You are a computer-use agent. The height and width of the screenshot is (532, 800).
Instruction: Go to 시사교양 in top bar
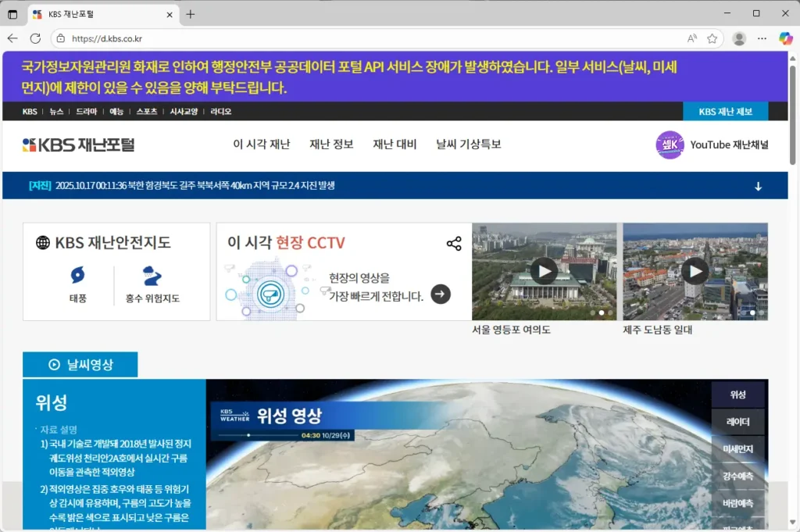(x=184, y=111)
